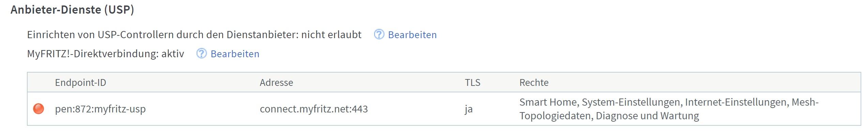Open help for USP-Controller setup setting
Image resolution: width=868 pixels, height=138 pixels.
coord(379,34)
